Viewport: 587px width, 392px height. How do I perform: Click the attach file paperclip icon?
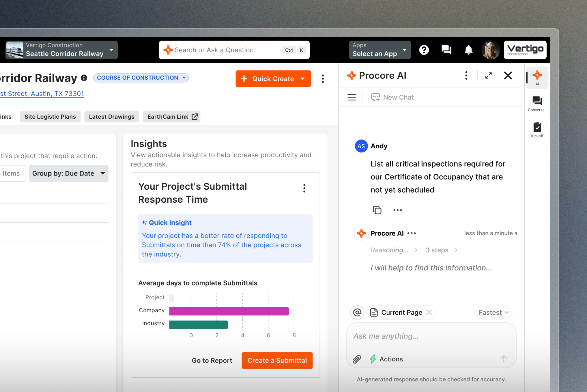pyautogui.click(x=357, y=359)
